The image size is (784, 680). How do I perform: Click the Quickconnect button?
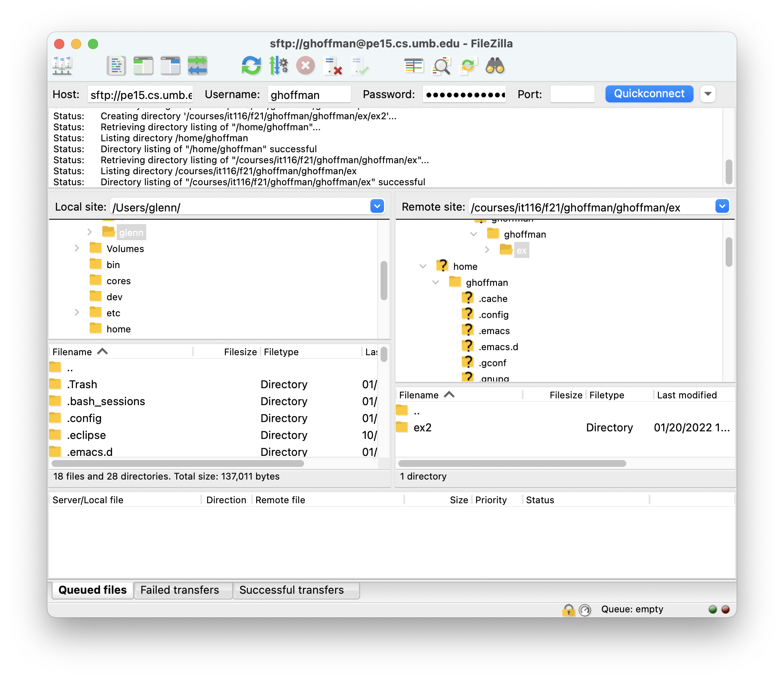649,94
